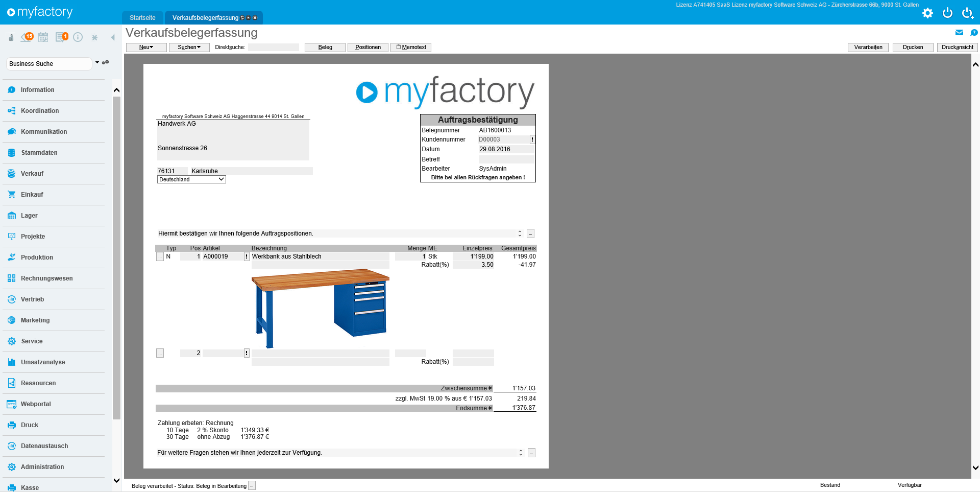980x492 pixels.
Task: Switch to the Startseite tab
Action: pyautogui.click(x=142, y=18)
